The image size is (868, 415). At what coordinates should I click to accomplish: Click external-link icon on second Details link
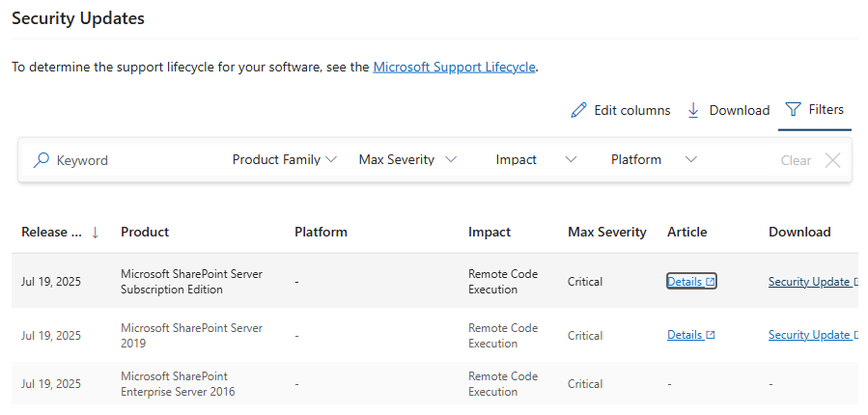710,335
